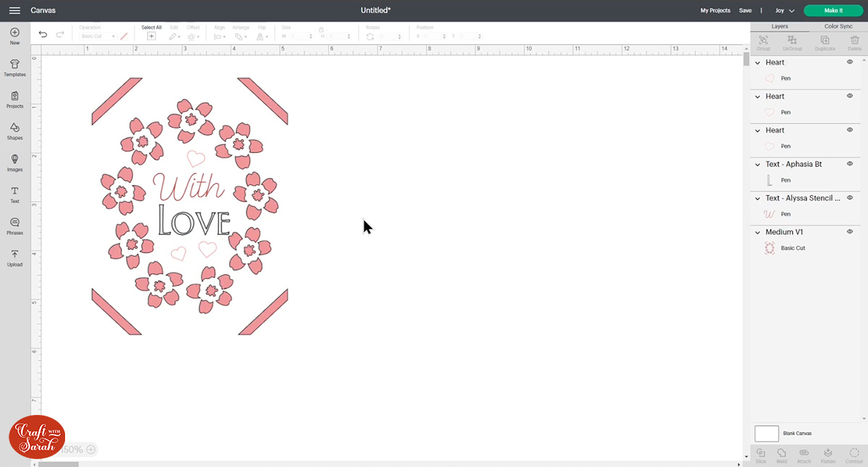Expand the Joy machine dropdown
Screen dimensions: 868x467
point(792,10)
